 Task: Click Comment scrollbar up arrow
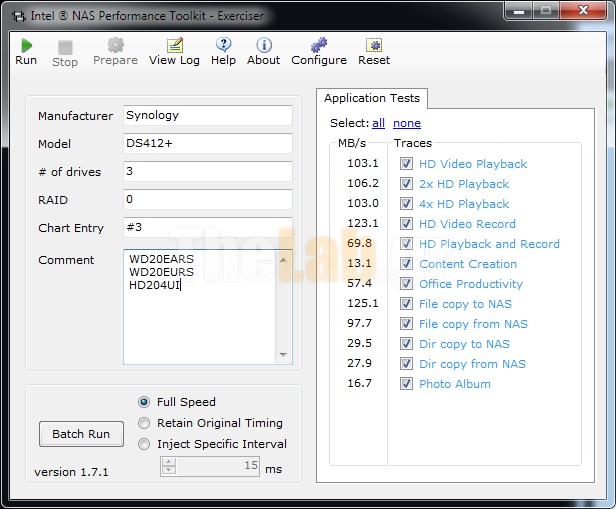(283, 260)
